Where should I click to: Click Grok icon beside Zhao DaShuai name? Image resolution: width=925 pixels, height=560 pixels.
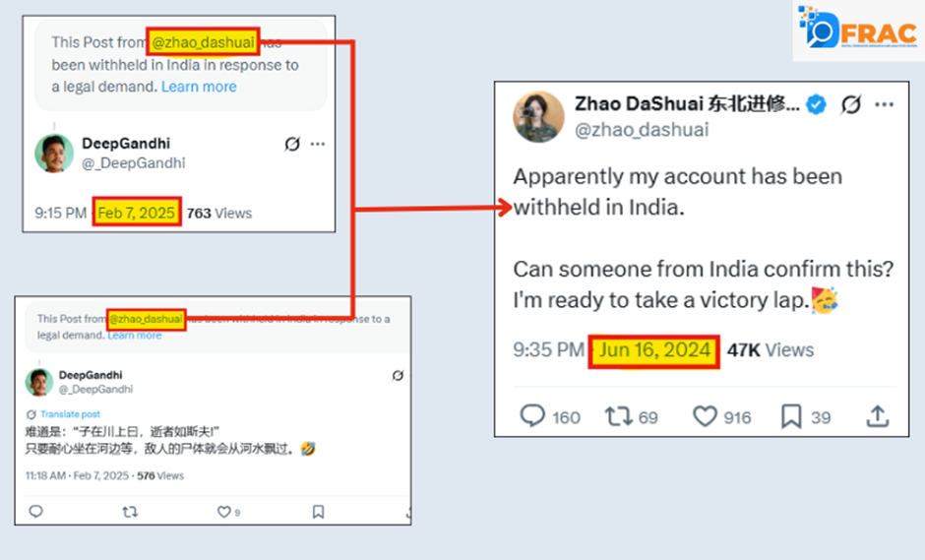[852, 105]
